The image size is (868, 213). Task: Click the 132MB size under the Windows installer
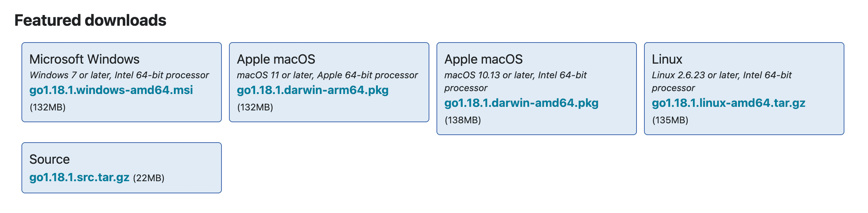pyautogui.click(x=48, y=107)
